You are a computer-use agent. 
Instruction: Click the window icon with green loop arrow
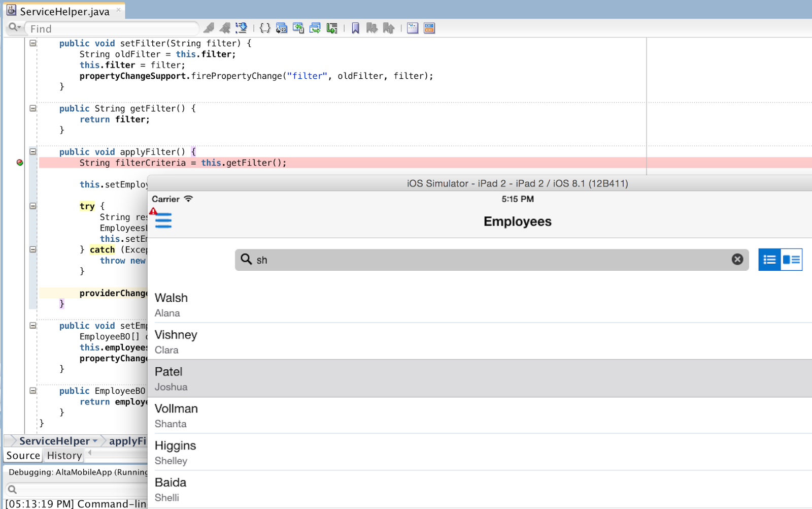pyautogui.click(x=315, y=28)
